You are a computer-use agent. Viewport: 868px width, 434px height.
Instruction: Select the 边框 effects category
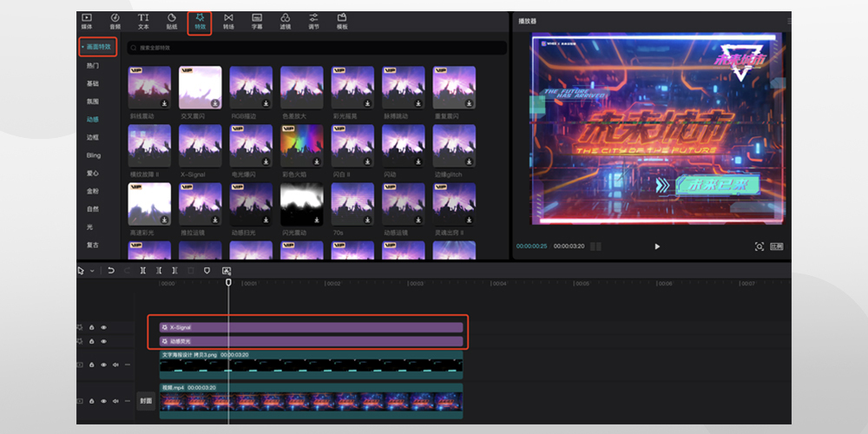pyautogui.click(x=93, y=137)
